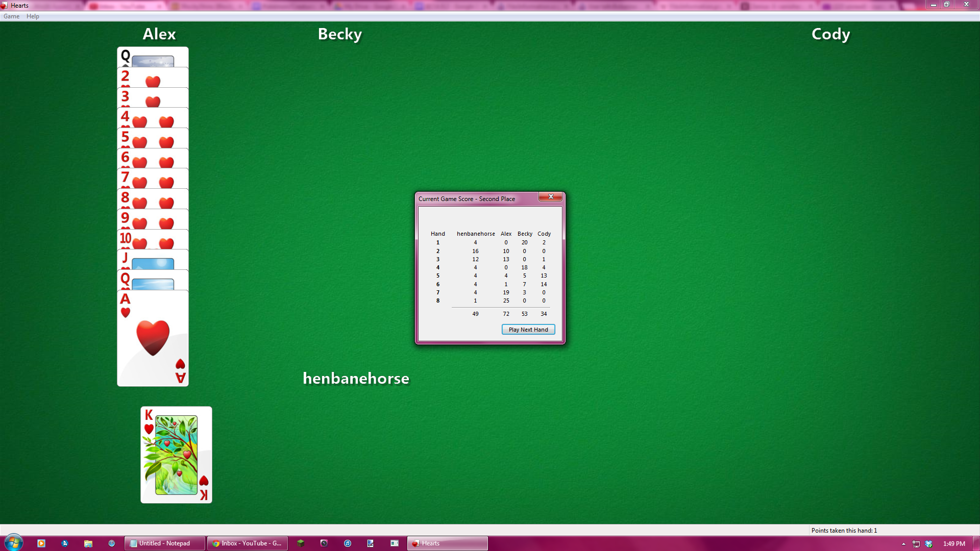Click the 7 of Hearts card

click(153, 179)
